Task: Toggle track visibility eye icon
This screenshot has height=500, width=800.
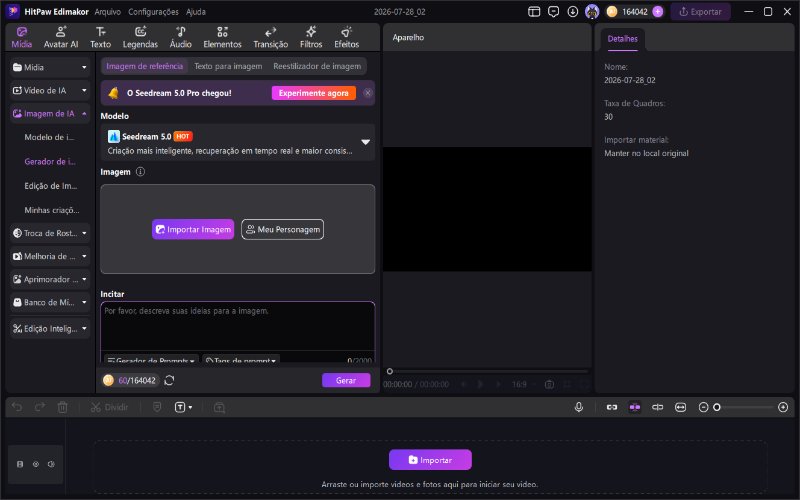Action: coord(36,464)
